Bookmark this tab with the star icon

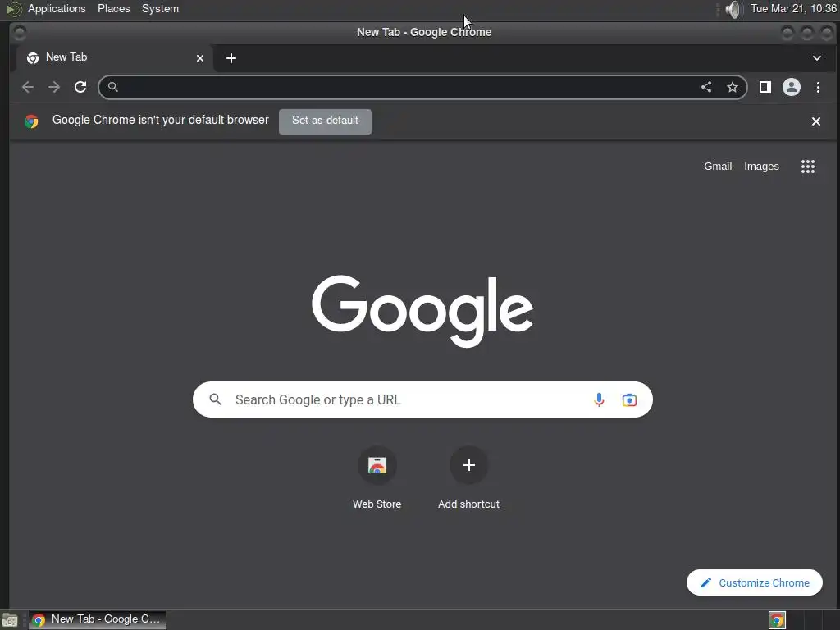pyautogui.click(x=733, y=87)
